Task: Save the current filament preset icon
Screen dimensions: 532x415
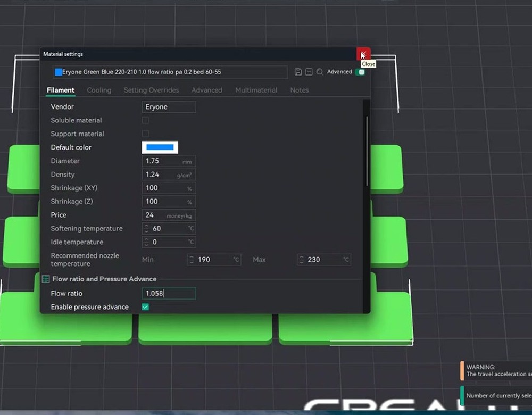Action: pyautogui.click(x=298, y=72)
